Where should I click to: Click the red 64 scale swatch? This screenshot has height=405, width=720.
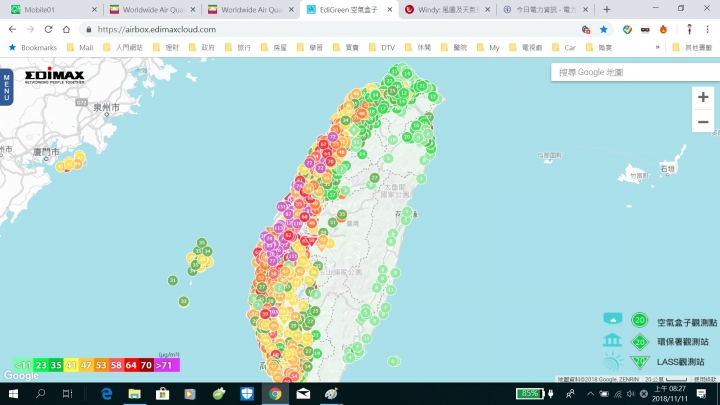click(131, 365)
